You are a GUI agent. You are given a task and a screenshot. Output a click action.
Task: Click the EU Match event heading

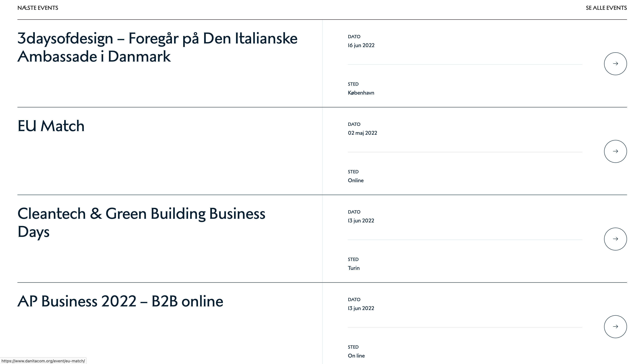[x=51, y=126]
